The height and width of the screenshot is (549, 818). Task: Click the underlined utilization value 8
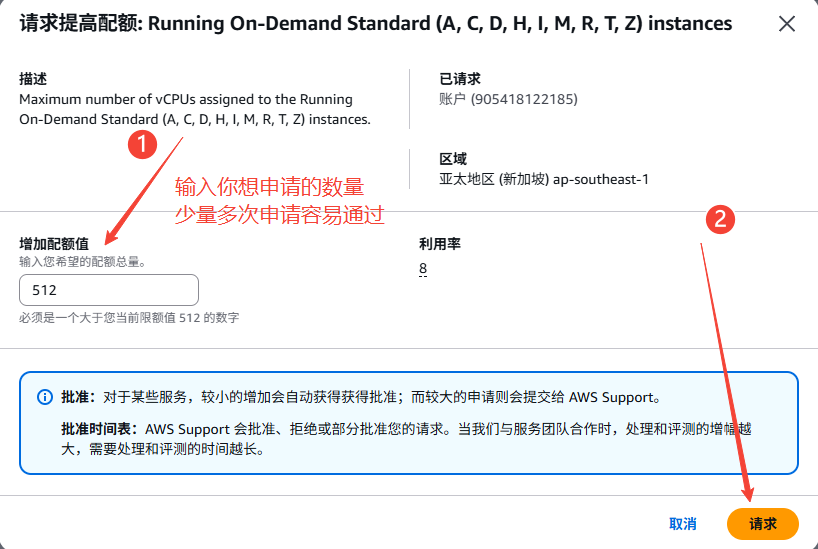423,269
